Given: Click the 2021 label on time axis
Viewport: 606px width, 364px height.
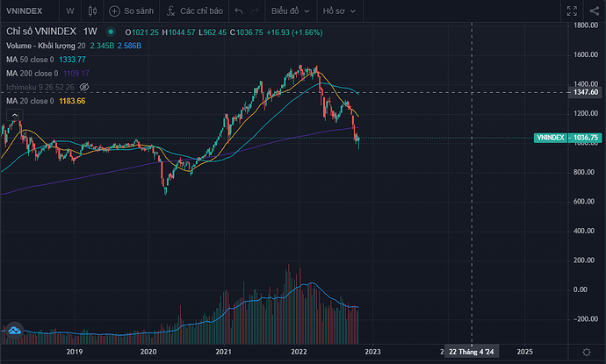Looking at the screenshot, I should 223,352.
